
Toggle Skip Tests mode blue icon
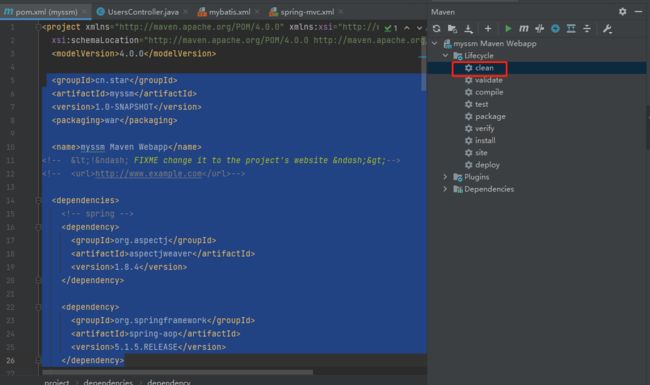click(555, 29)
